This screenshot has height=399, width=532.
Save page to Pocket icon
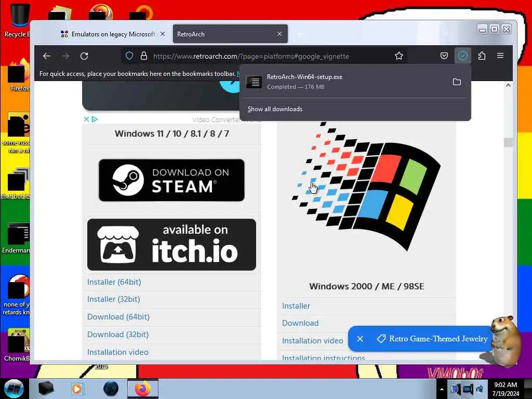pos(444,56)
